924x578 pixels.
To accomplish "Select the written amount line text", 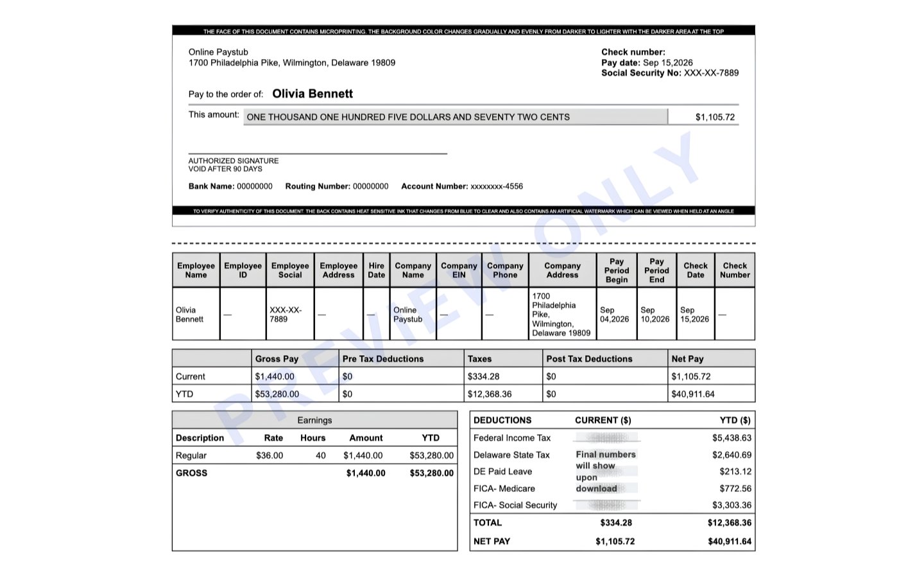I will click(x=408, y=117).
